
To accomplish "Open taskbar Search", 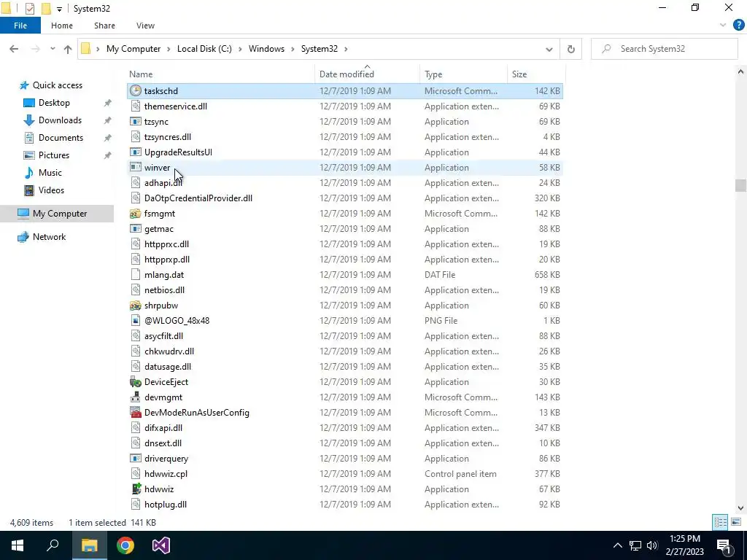I will click(x=53, y=545).
